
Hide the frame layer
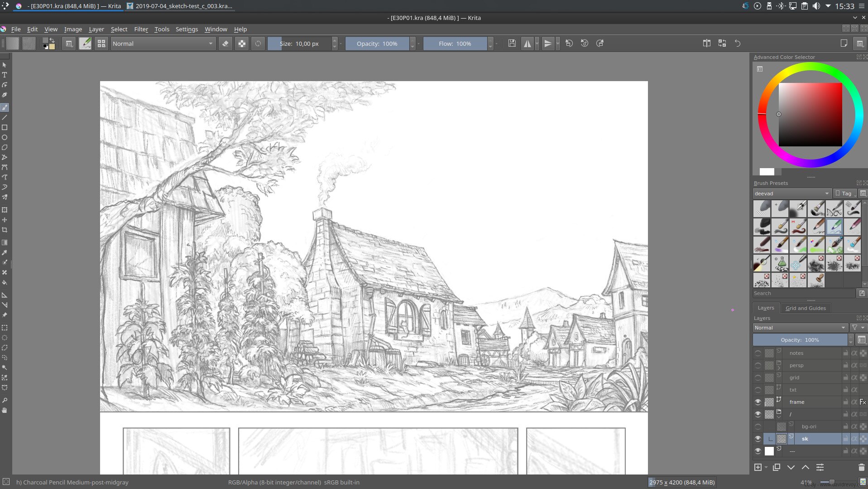tap(758, 402)
